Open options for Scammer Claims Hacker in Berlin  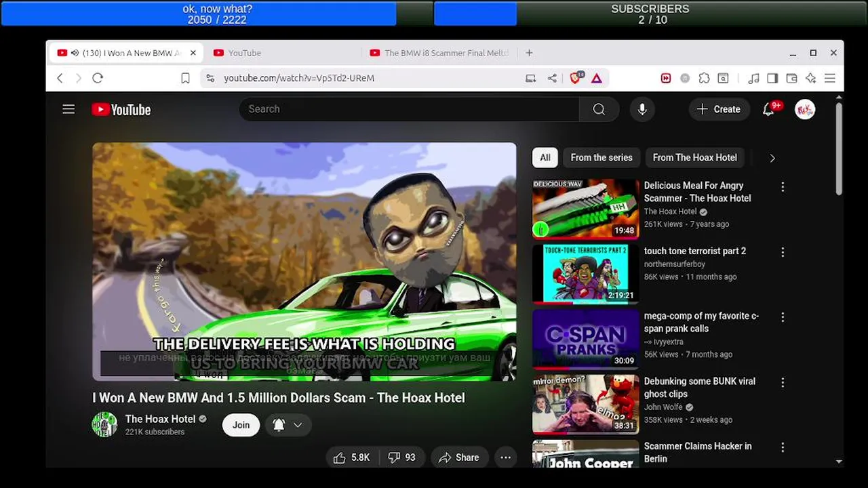click(783, 447)
